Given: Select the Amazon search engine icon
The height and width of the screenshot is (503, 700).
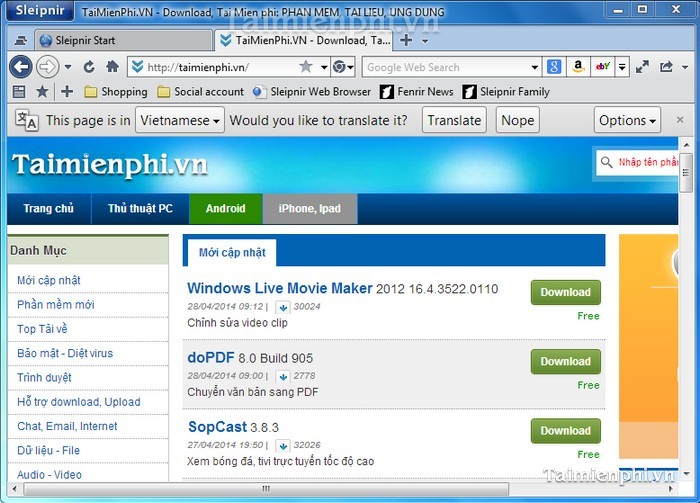Looking at the screenshot, I should pyautogui.click(x=578, y=67).
